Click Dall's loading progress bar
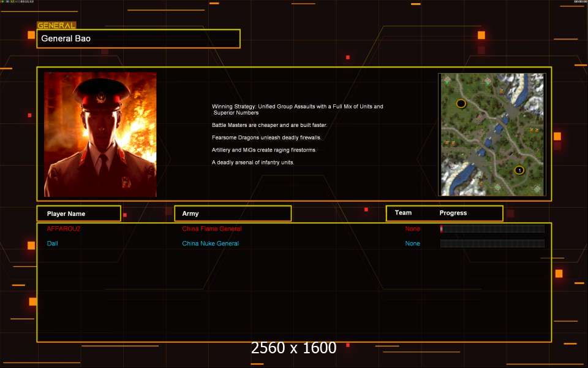The width and height of the screenshot is (588, 368). point(492,243)
